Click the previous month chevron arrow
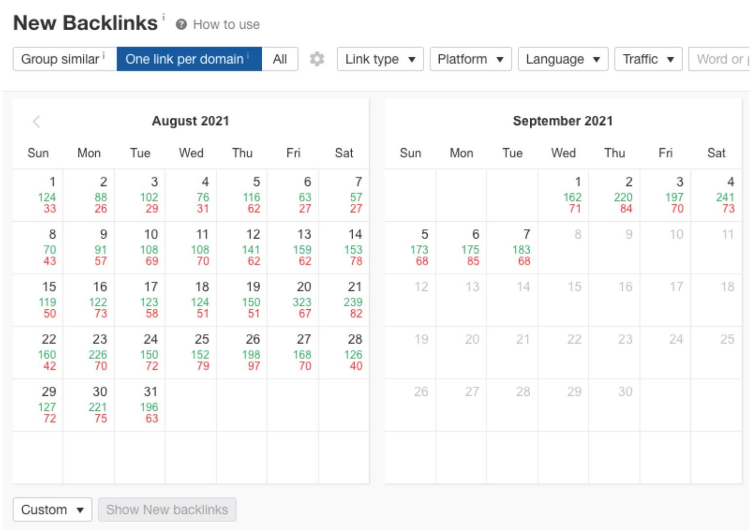The height and width of the screenshot is (532, 756). click(36, 122)
